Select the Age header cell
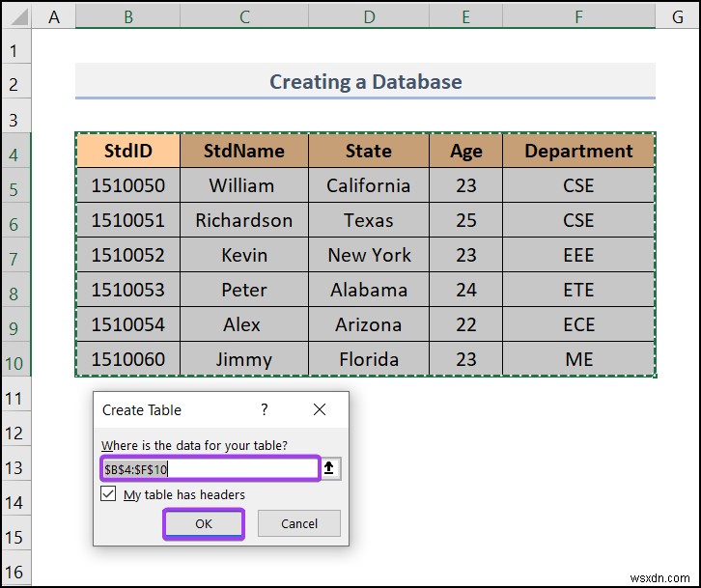The width and height of the screenshot is (701, 588). tap(465, 151)
